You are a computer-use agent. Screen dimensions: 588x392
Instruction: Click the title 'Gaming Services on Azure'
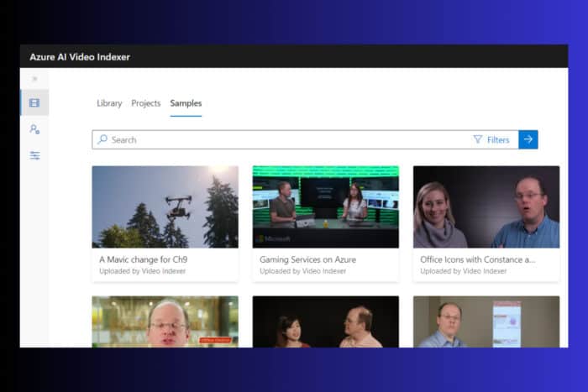click(x=307, y=259)
